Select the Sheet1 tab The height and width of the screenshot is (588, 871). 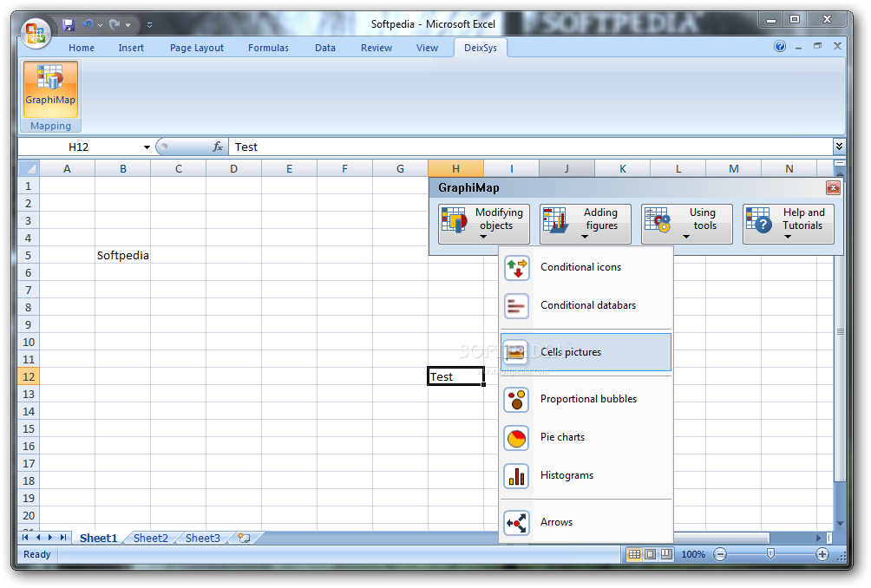click(98, 538)
